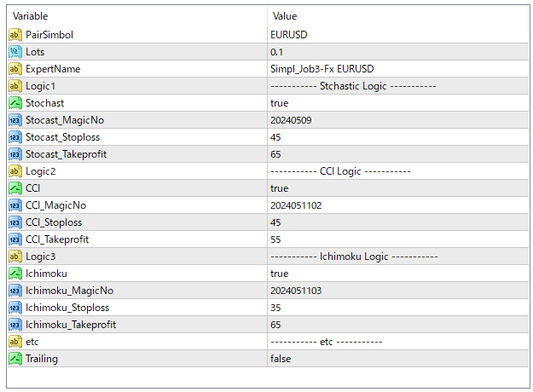
Task: Edit the Stocast_Takeprofit value 65
Action: click(275, 154)
